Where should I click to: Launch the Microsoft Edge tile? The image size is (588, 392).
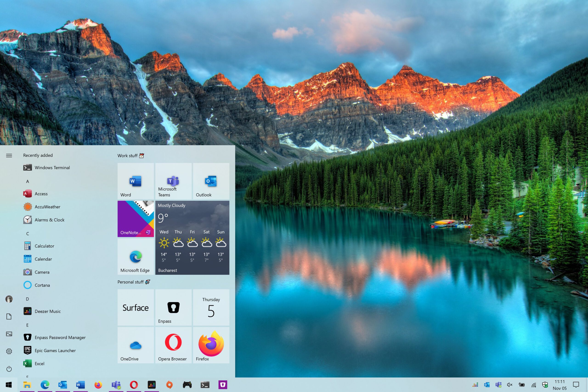pyautogui.click(x=136, y=257)
